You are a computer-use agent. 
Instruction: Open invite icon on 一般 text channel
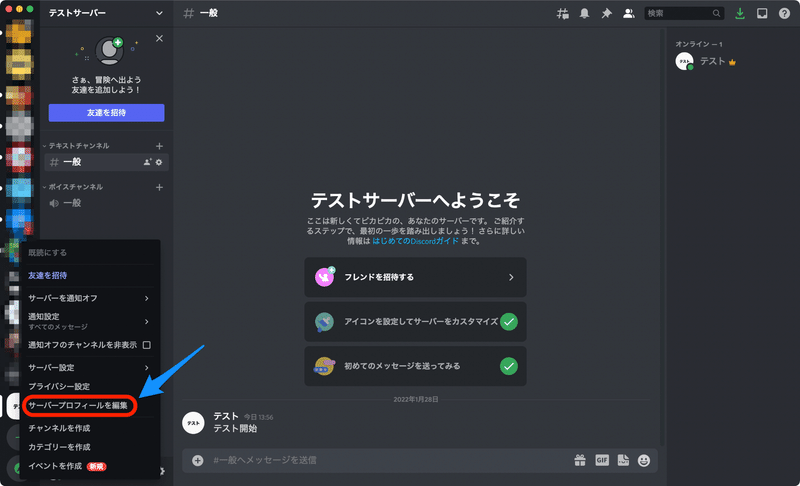147,162
